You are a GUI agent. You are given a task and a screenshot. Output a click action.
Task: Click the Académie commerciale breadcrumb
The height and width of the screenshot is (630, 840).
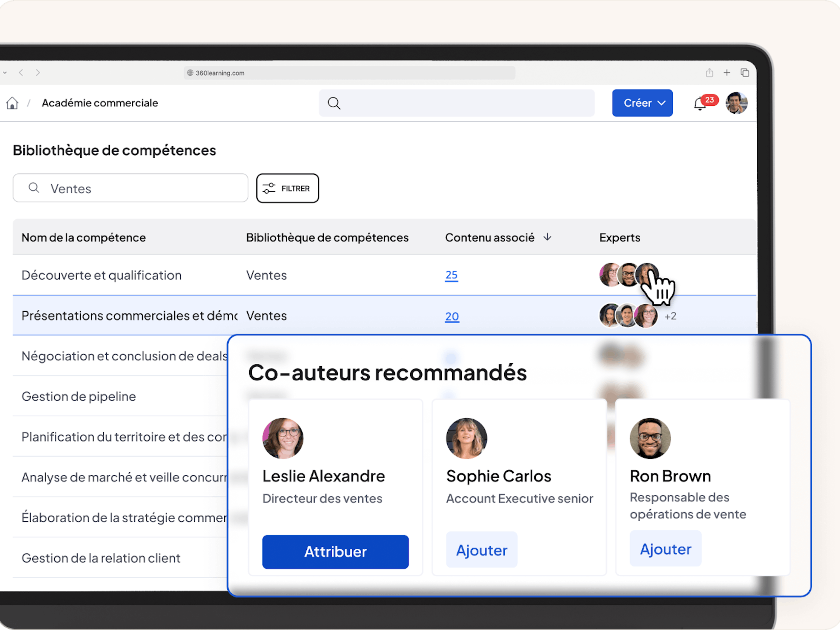pyautogui.click(x=100, y=103)
